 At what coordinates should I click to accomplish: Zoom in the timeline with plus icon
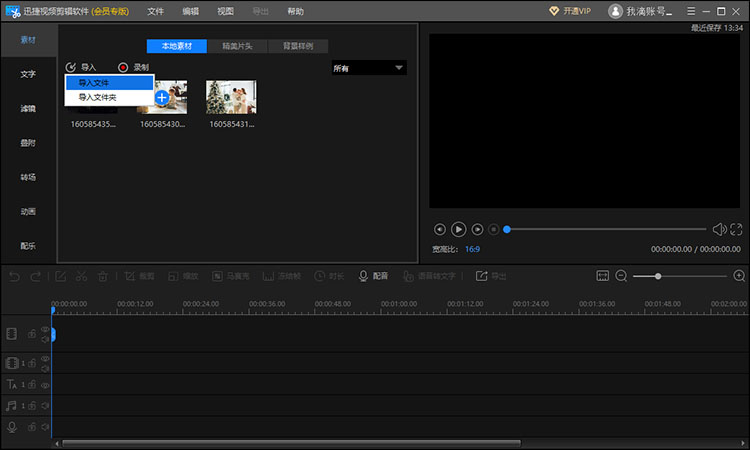739,276
